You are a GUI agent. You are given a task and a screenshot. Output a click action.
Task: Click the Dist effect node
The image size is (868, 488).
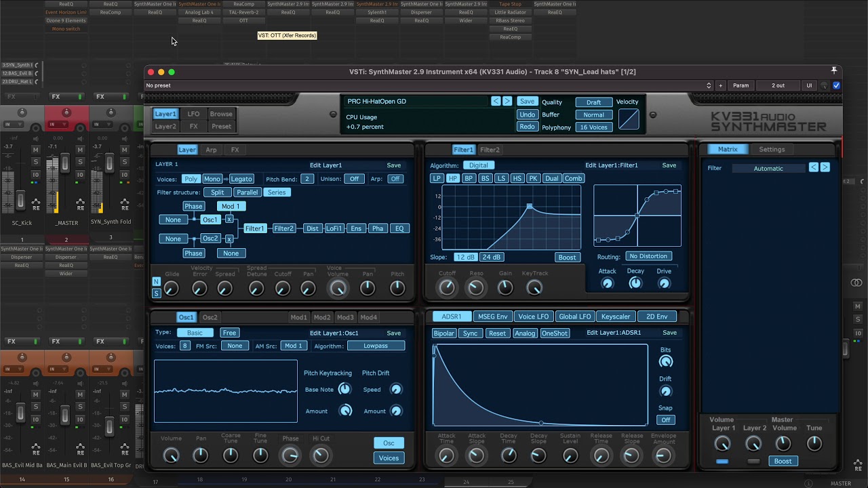(x=312, y=228)
